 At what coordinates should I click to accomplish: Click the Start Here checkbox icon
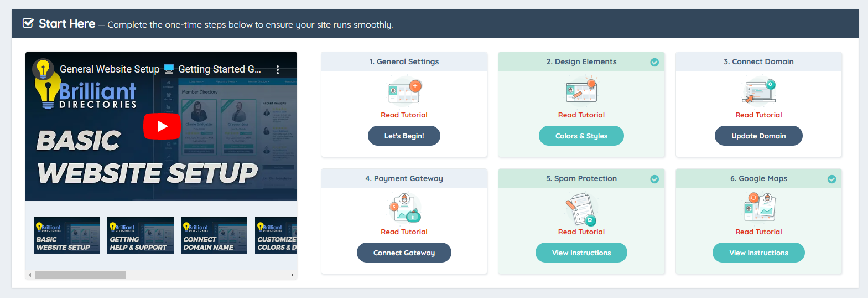click(28, 23)
